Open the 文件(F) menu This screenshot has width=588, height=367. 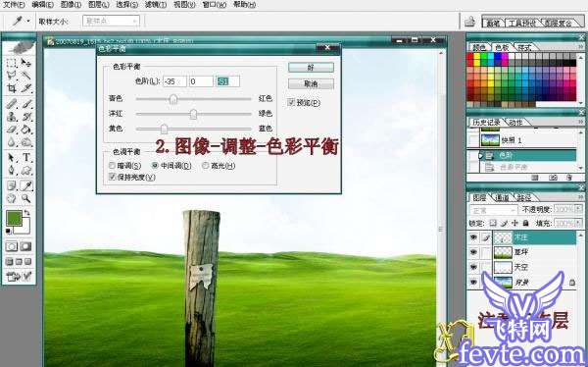click(14, 5)
